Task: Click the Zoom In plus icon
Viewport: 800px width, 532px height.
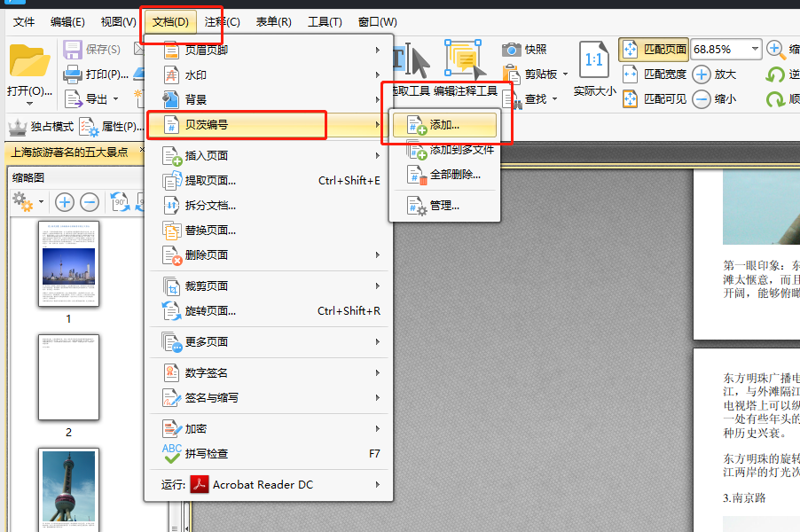Action: click(x=702, y=74)
